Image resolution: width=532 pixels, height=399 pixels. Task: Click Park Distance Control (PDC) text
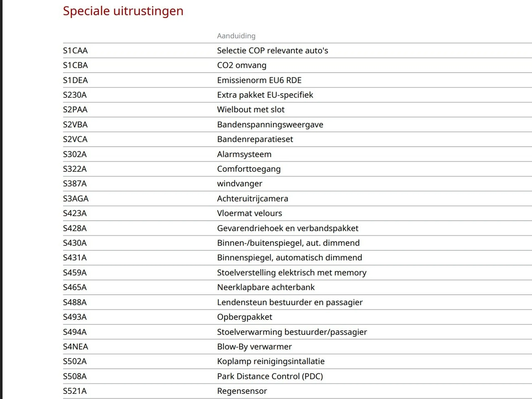point(270,376)
